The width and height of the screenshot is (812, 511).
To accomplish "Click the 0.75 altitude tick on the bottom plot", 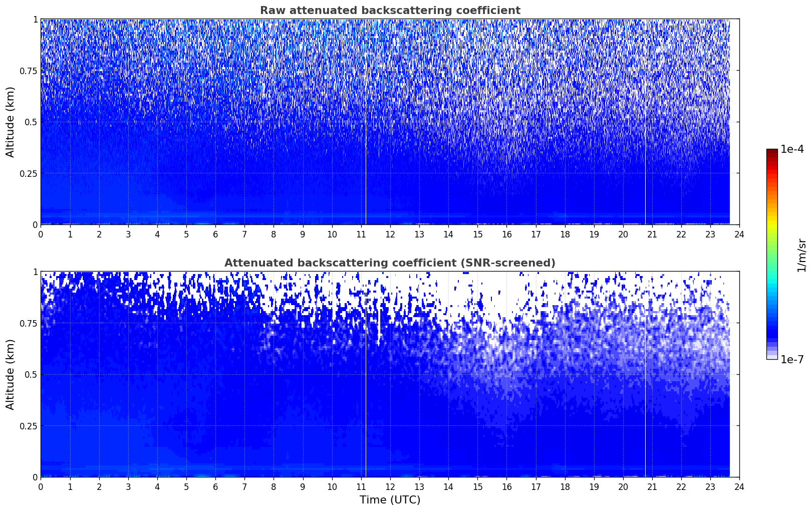I will [x=29, y=323].
